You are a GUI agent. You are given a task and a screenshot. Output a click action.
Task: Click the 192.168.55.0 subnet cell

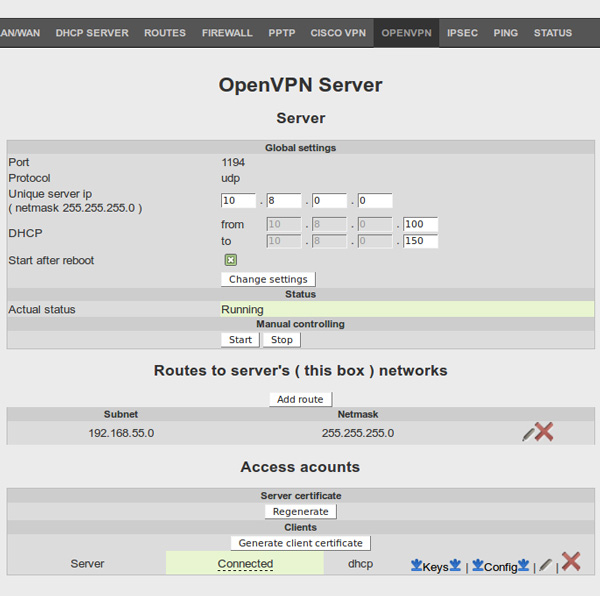click(121, 433)
